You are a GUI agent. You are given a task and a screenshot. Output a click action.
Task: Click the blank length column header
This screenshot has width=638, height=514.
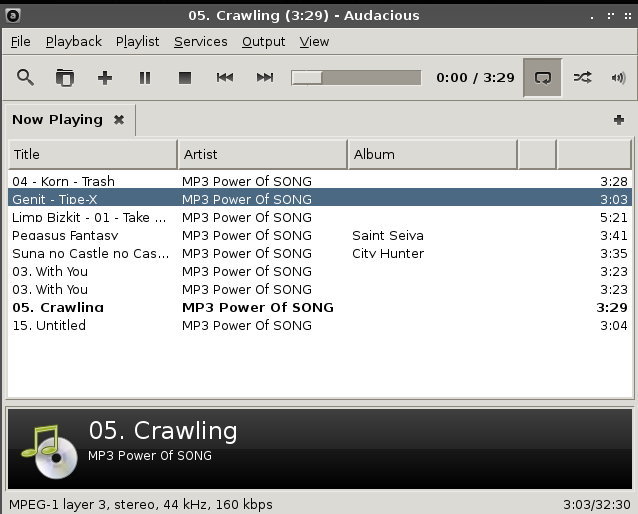coord(594,154)
